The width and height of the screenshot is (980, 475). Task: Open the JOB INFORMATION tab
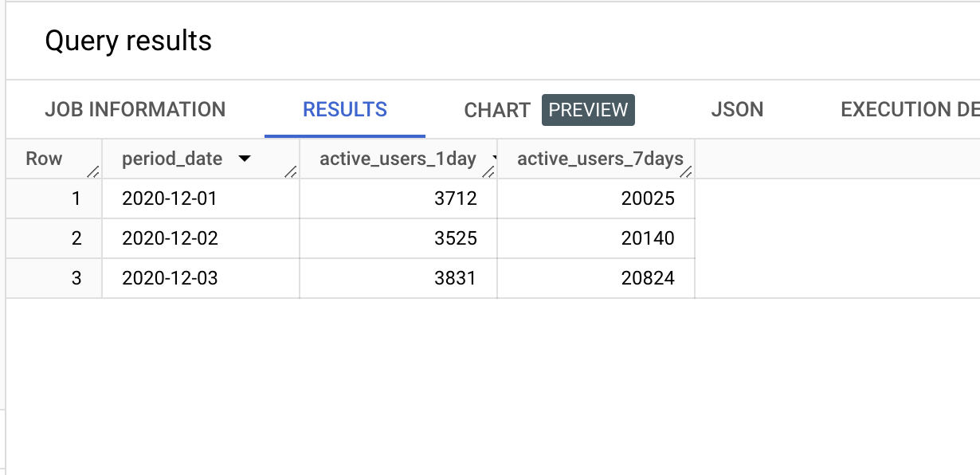coord(135,109)
